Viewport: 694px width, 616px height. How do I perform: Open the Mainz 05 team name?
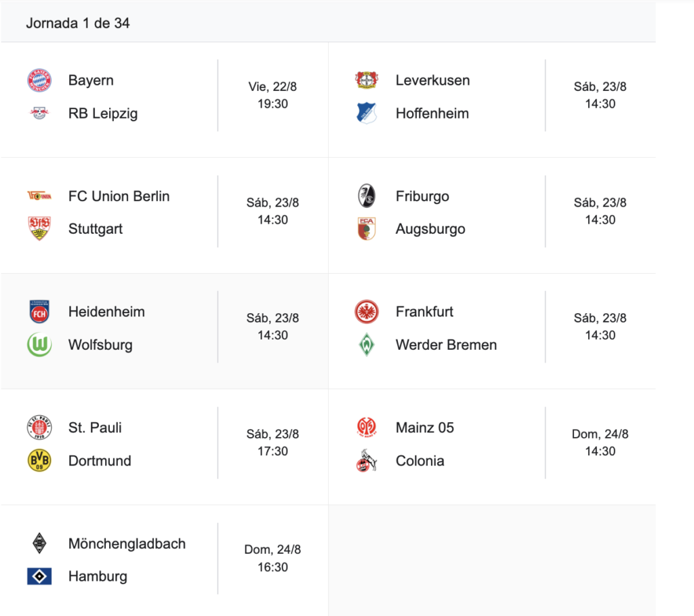(x=425, y=428)
